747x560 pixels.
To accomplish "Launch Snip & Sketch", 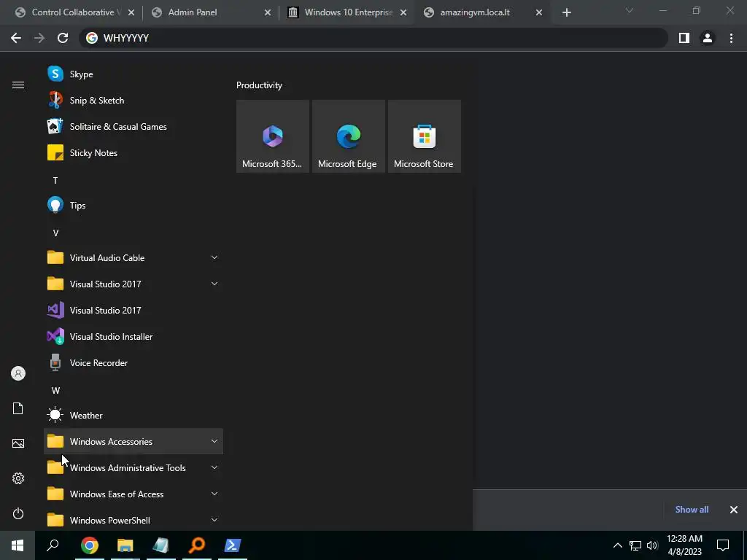I will coord(133,101).
